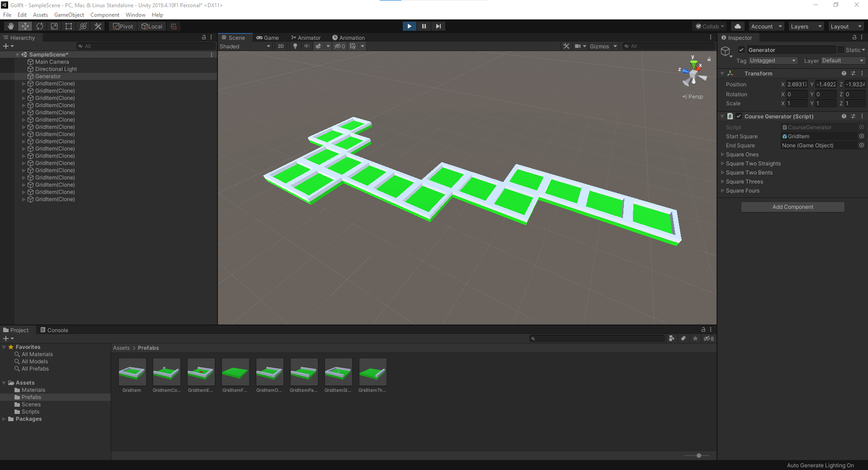Select the Scale tool
The image size is (868, 470).
pos(54,26)
